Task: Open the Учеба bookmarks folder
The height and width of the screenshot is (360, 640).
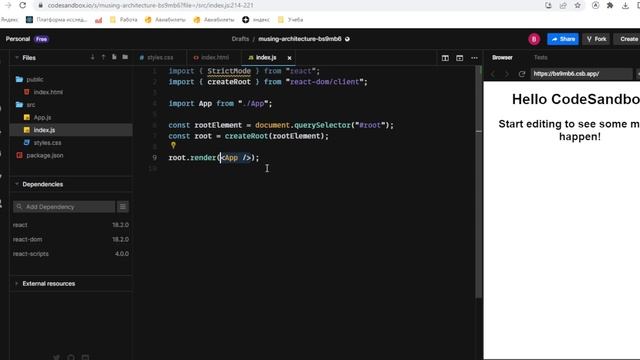Action: coord(290,20)
